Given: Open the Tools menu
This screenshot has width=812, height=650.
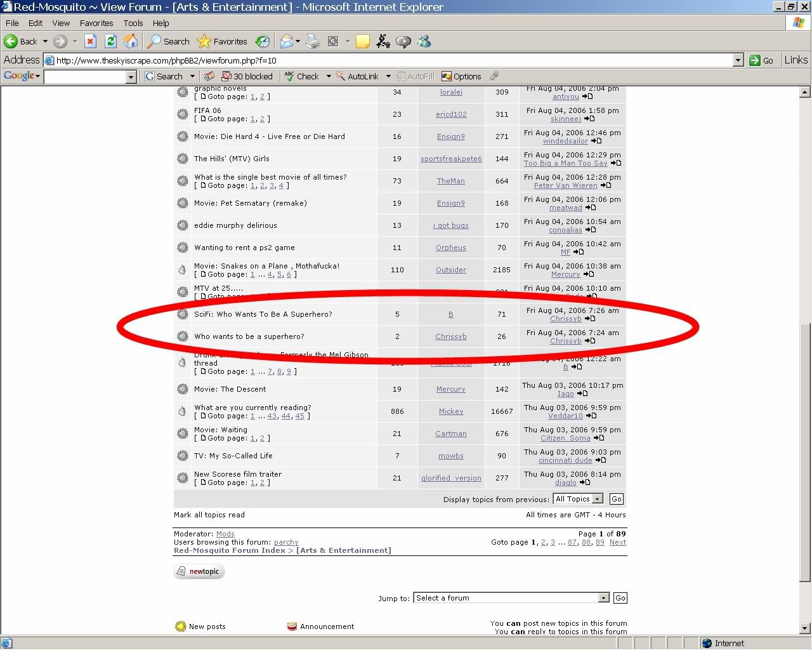Looking at the screenshot, I should click(x=133, y=23).
